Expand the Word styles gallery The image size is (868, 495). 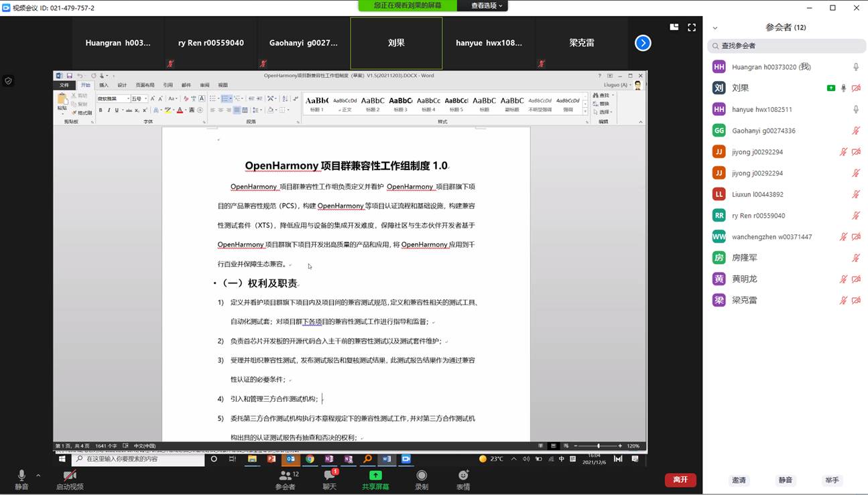coord(585,111)
